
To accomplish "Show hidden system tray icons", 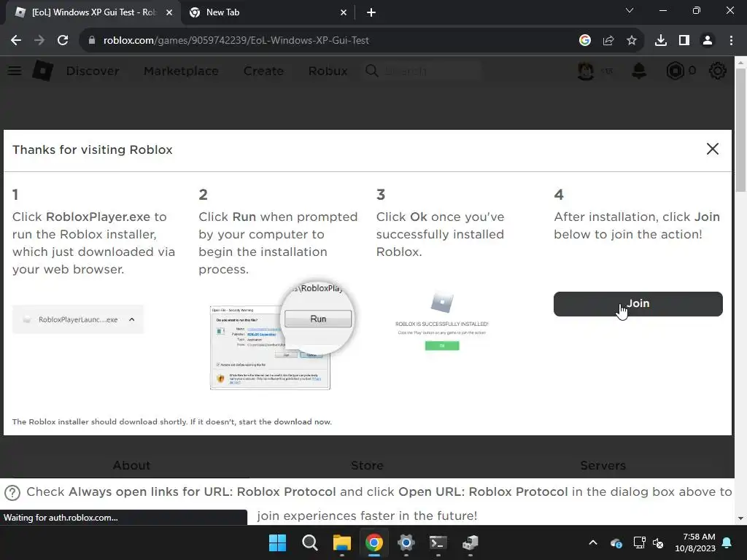I will (x=592, y=542).
